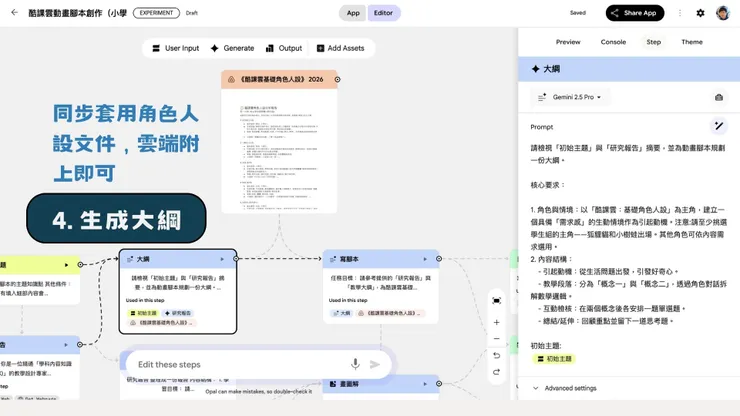Image resolution: width=740 pixels, height=416 pixels.
Task: Click the asset chip inside the 寫腳本 node
Action: (389, 313)
